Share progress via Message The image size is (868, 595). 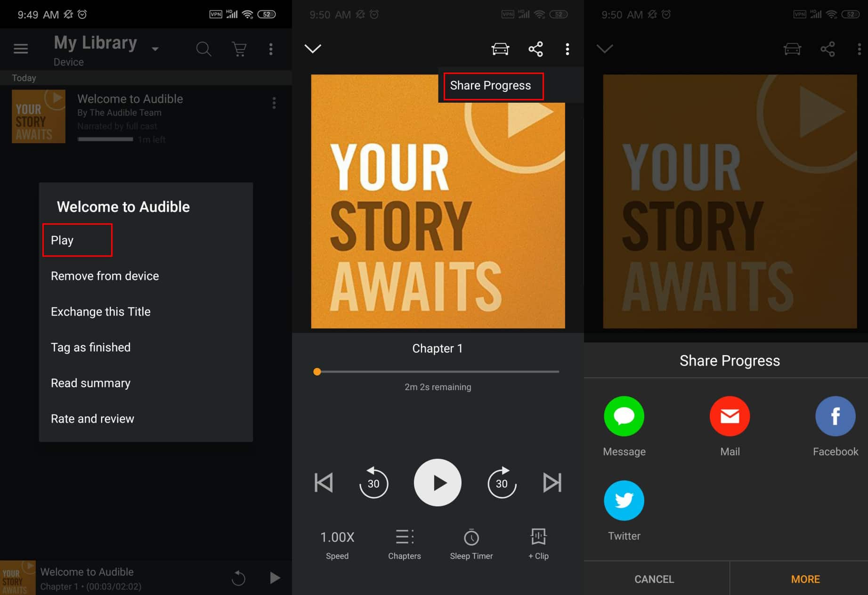(624, 426)
